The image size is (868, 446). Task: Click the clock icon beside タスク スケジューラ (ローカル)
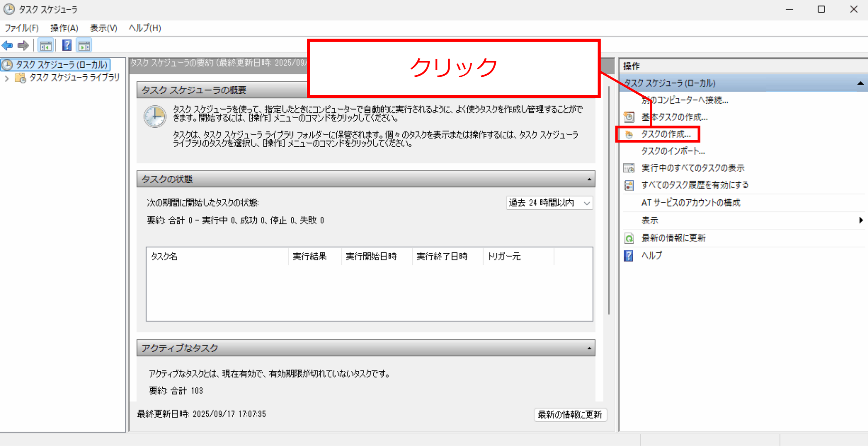(x=7, y=65)
